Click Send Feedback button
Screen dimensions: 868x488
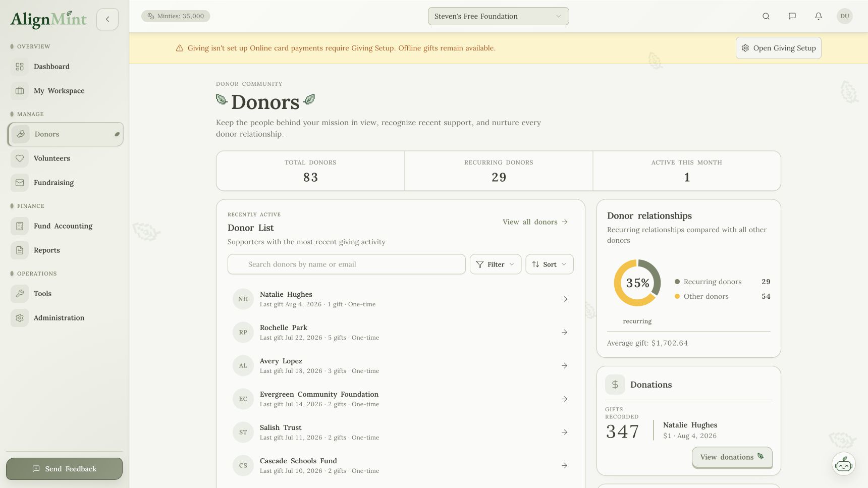pos(64,469)
